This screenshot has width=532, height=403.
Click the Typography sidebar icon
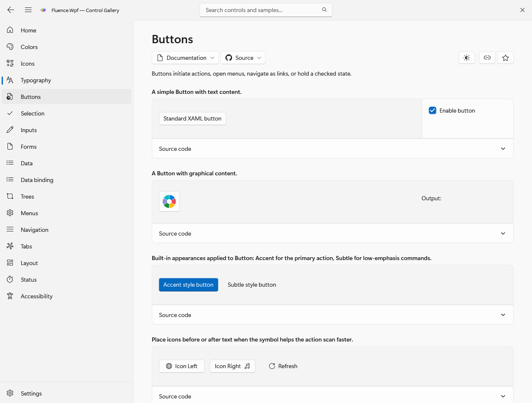pyautogui.click(x=10, y=80)
